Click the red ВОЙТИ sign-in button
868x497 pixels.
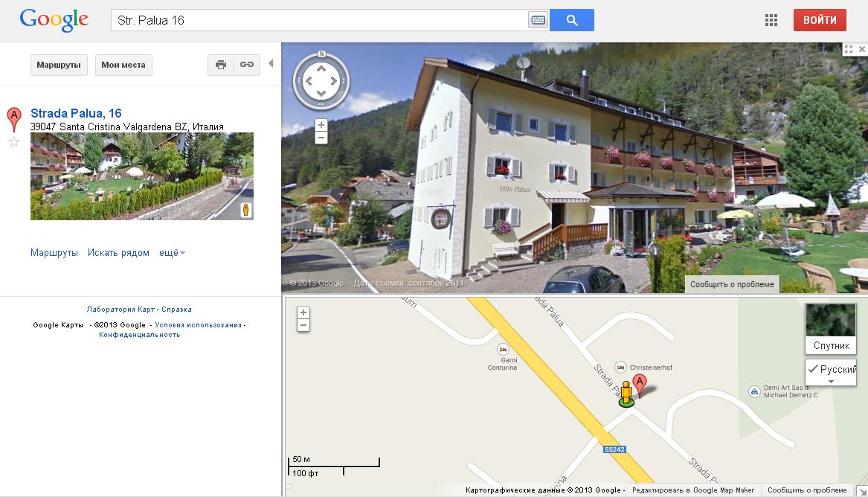pyautogui.click(x=820, y=20)
